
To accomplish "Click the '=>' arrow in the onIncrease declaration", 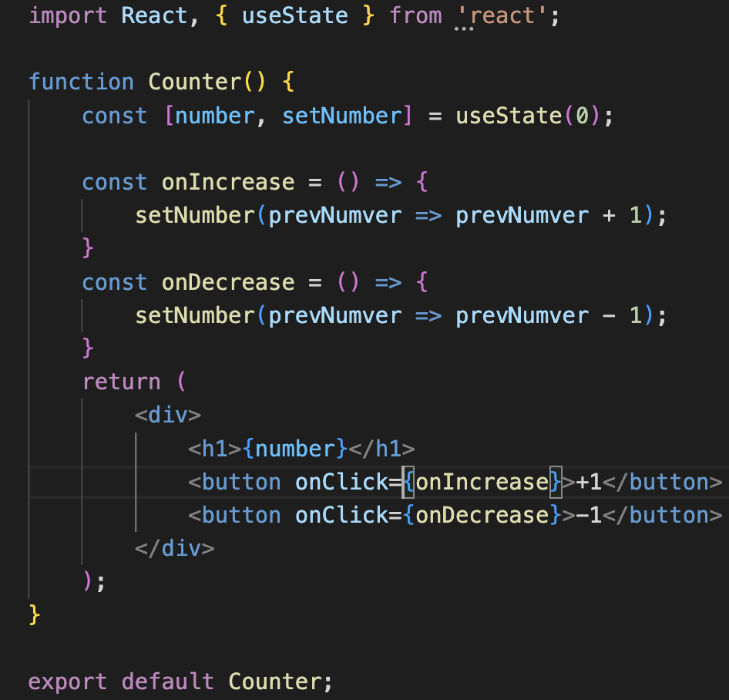I will click(x=388, y=183).
